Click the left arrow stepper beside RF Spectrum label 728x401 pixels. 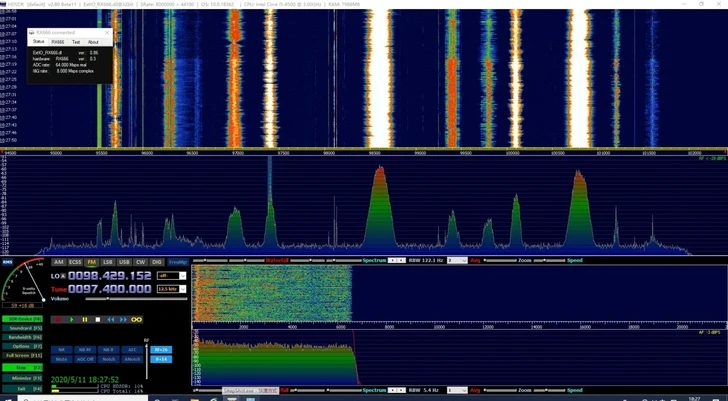click(392, 260)
